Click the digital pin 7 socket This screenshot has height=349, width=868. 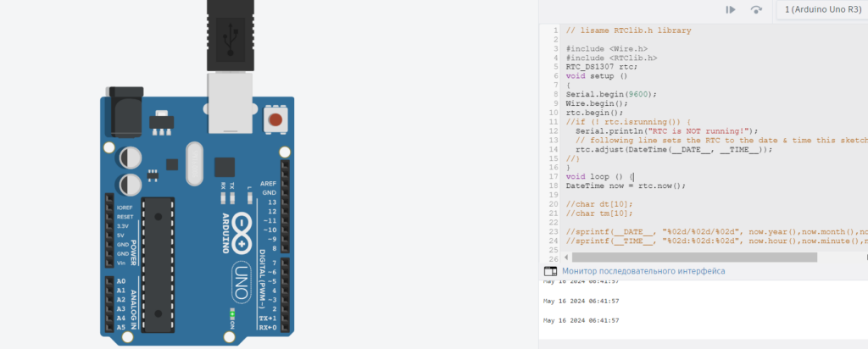[285, 263]
